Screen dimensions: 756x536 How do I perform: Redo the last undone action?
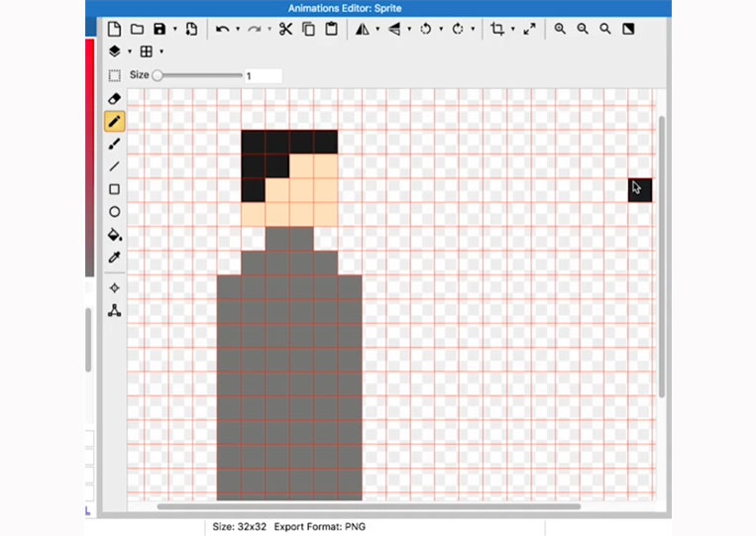254,29
